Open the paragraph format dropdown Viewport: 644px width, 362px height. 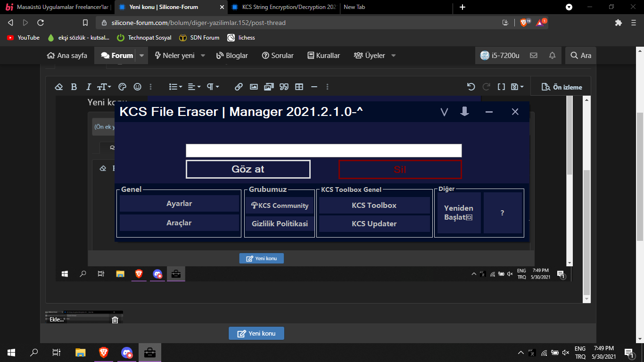[213, 87]
